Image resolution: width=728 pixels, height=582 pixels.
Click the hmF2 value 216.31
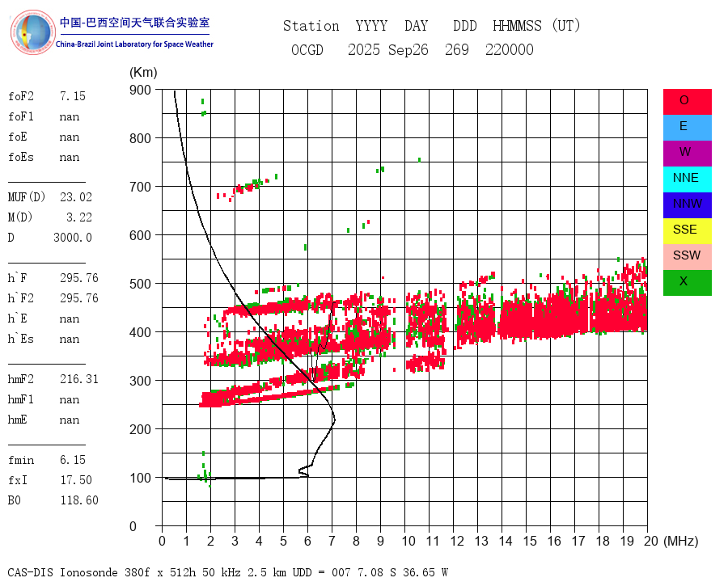(79, 379)
